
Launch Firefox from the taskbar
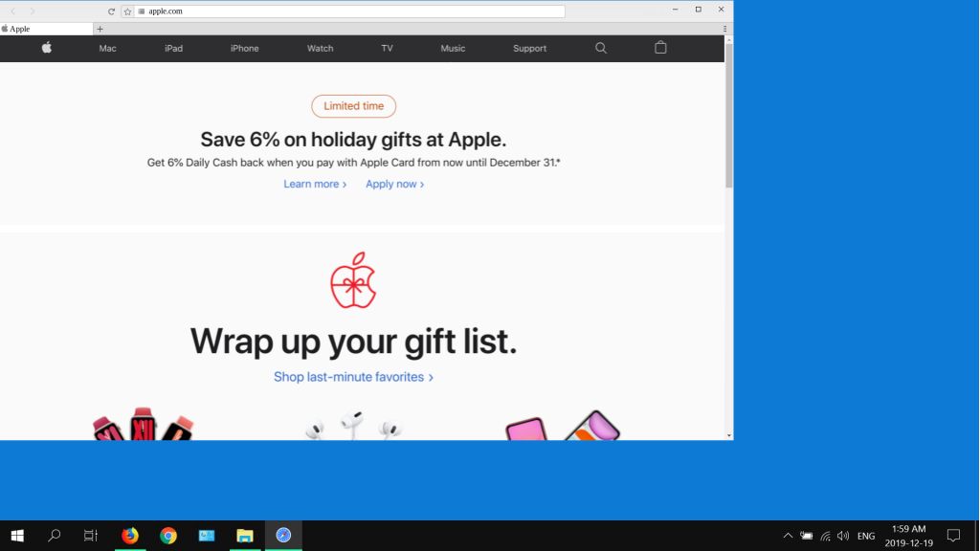pyautogui.click(x=130, y=536)
